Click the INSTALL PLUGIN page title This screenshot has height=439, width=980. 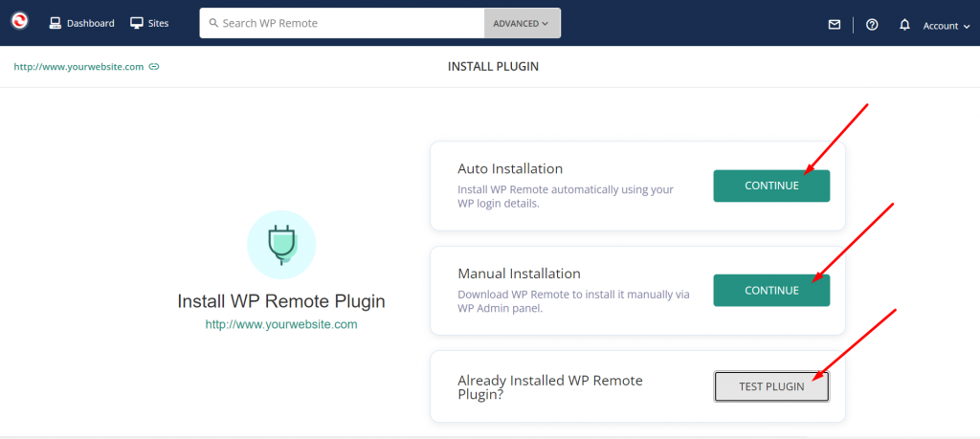[x=493, y=66]
